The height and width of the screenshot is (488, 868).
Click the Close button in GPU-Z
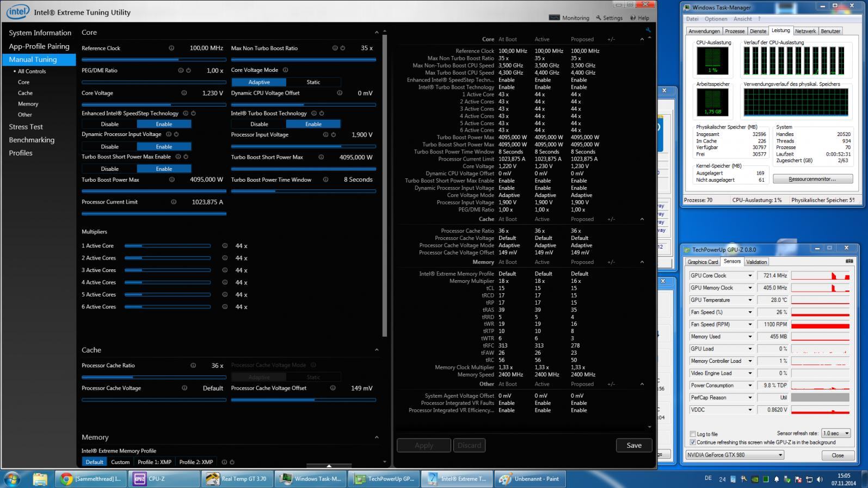pyautogui.click(x=838, y=455)
